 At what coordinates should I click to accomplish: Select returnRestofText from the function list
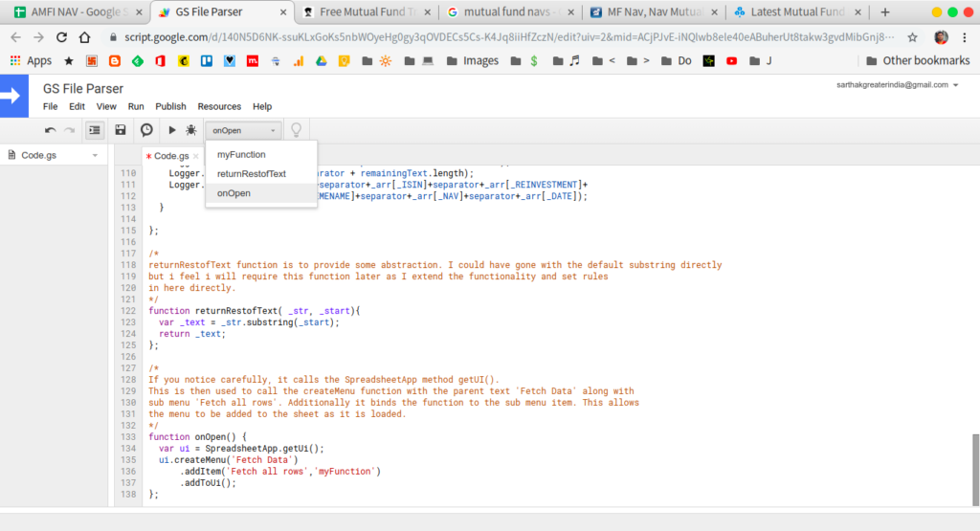coord(261,174)
